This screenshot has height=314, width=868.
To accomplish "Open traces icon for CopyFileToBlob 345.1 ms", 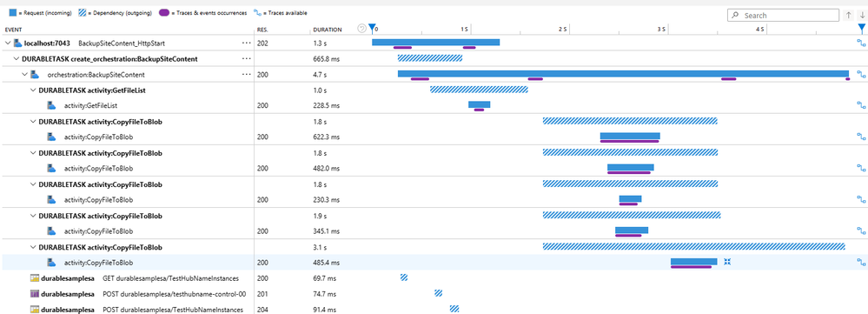I will coord(861,230).
